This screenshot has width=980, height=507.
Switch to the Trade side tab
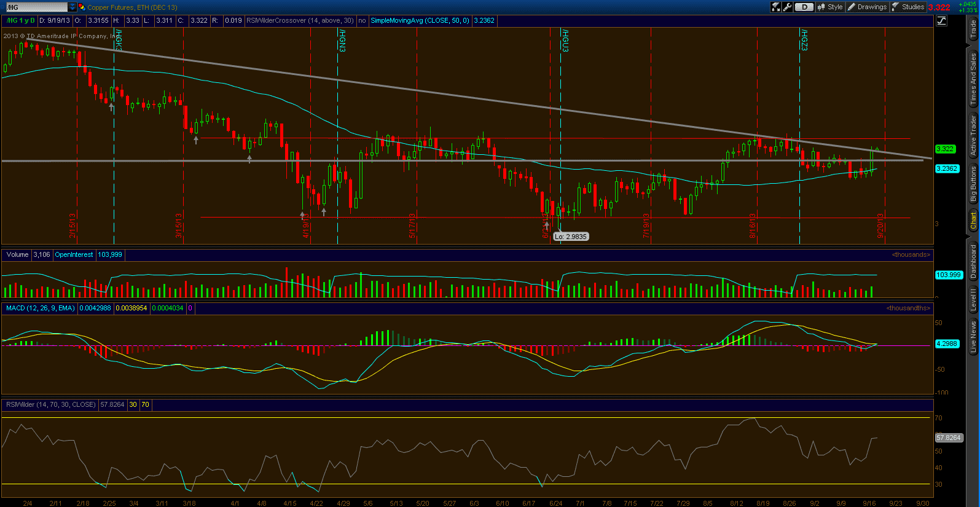(973, 28)
